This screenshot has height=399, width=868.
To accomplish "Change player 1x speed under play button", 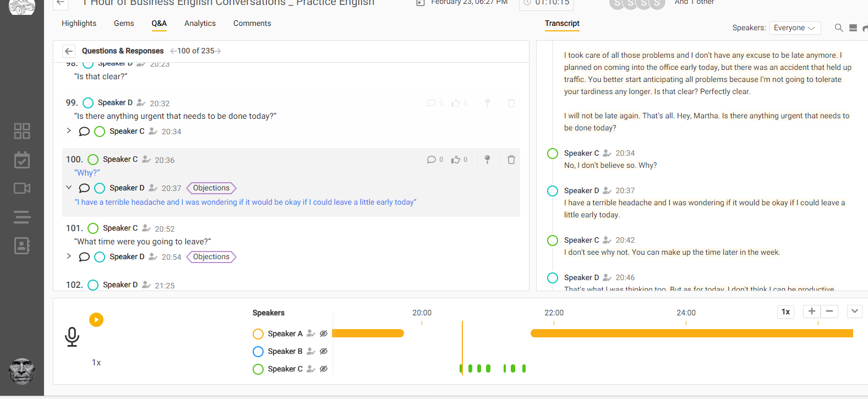I will (96, 363).
